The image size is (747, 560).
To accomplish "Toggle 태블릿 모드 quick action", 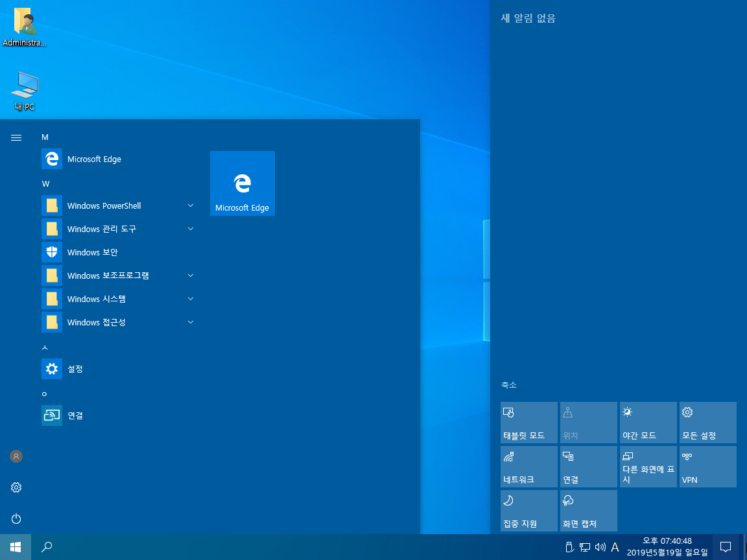I will click(529, 423).
